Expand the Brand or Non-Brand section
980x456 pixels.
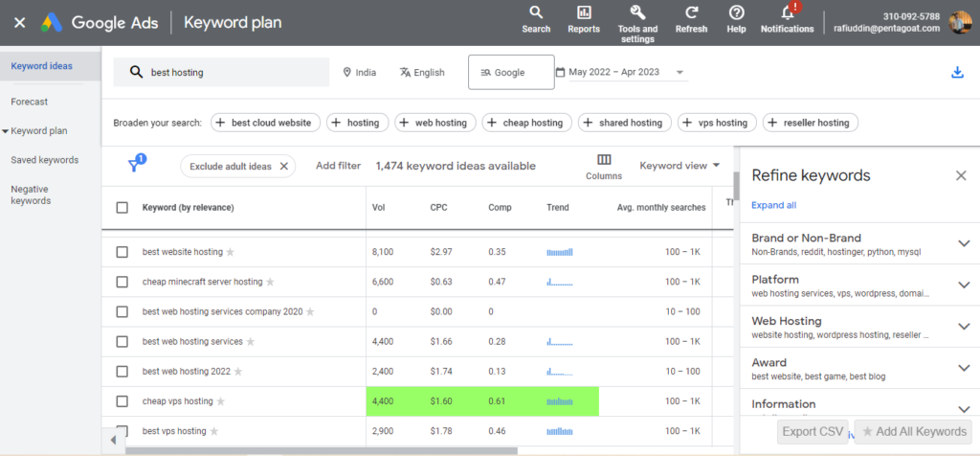[x=964, y=243]
